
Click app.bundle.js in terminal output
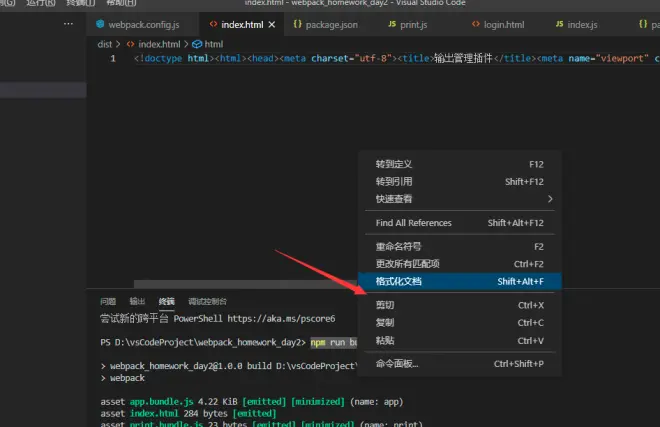[161, 402]
